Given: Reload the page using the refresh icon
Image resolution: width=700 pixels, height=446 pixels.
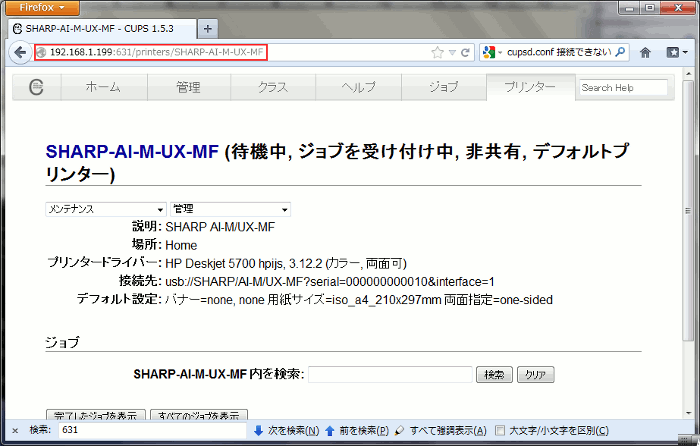Looking at the screenshot, I should point(465,52).
